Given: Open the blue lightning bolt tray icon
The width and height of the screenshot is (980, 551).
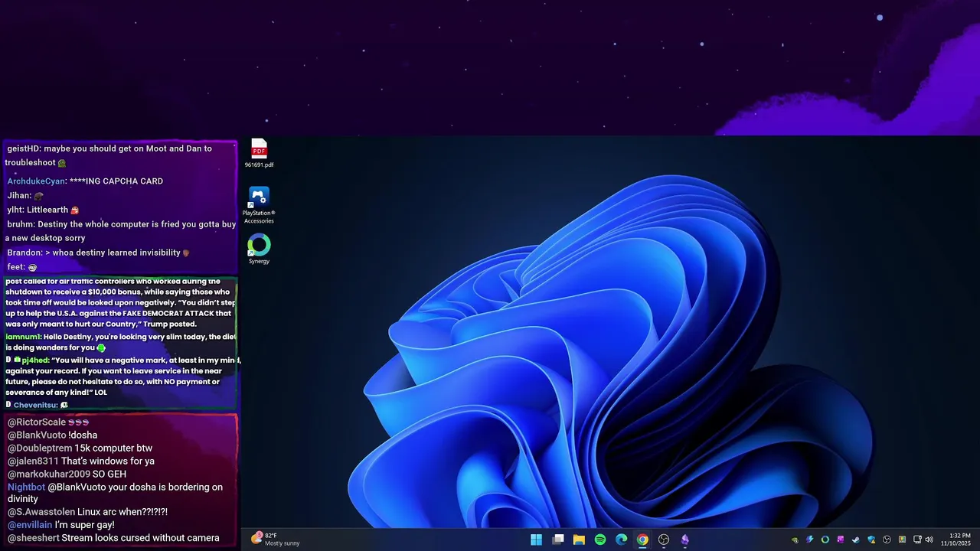Looking at the screenshot, I should point(810,540).
